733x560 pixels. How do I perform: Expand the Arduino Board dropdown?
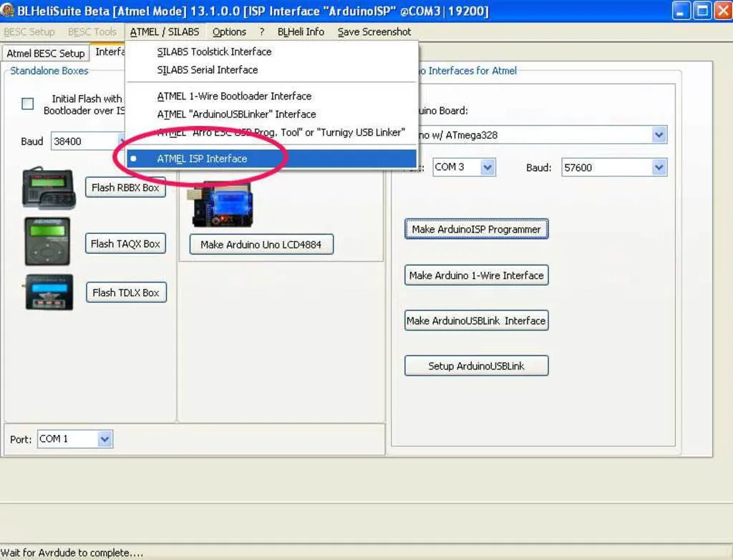[659, 134]
